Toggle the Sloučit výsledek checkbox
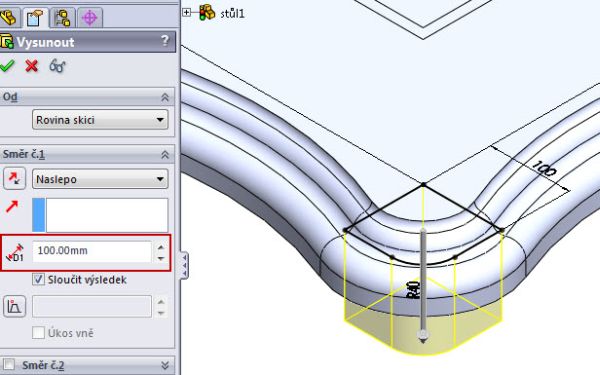The image size is (600, 375). (38, 279)
